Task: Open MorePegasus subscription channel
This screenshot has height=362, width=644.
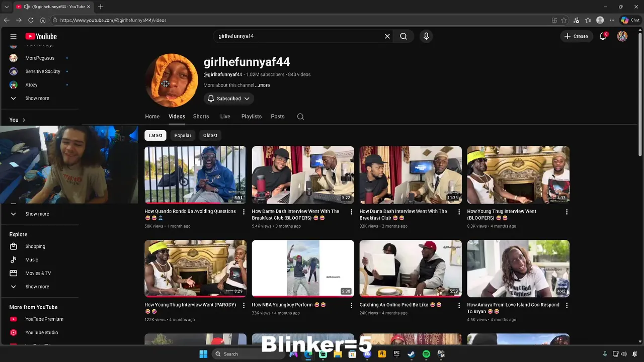Action: click(x=39, y=58)
